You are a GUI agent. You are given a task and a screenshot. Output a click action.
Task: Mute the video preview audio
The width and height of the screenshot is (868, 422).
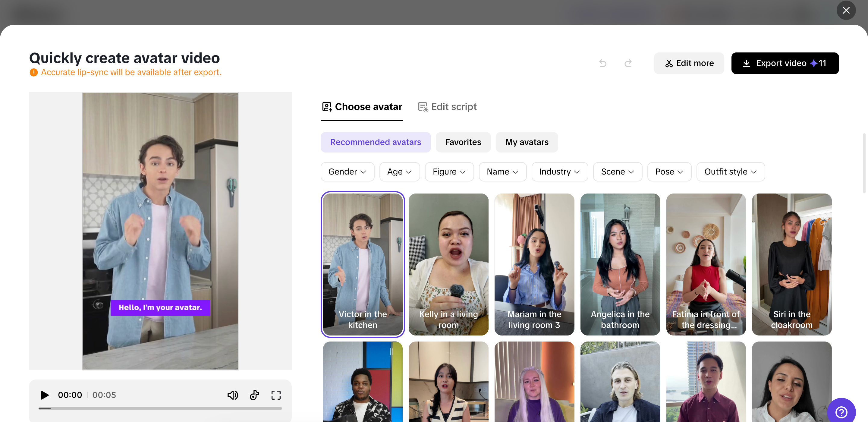[233, 395]
